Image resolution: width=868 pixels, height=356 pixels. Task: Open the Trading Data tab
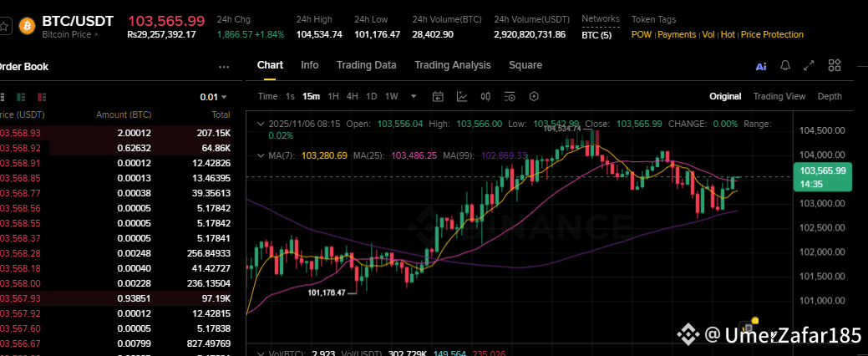tap(367, 65)
